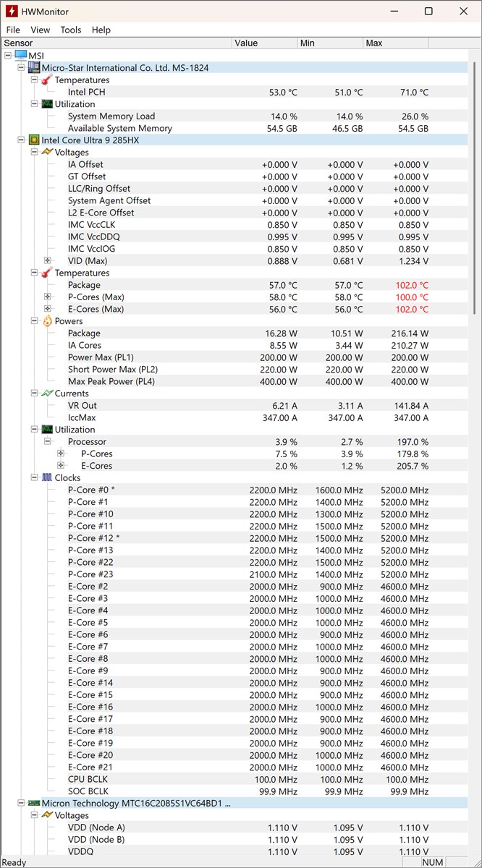Image resolution: width=482 pixels, height=868 pixels.
Task: Expand the P-Cores (Max) temperature node
Action: [48, 297]
